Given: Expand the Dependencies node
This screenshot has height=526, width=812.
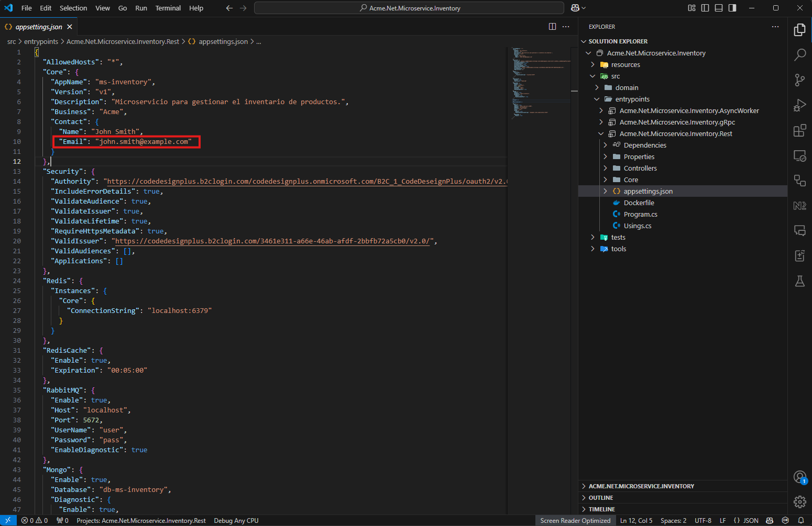Looking at the screenshot, I should 605,145.
